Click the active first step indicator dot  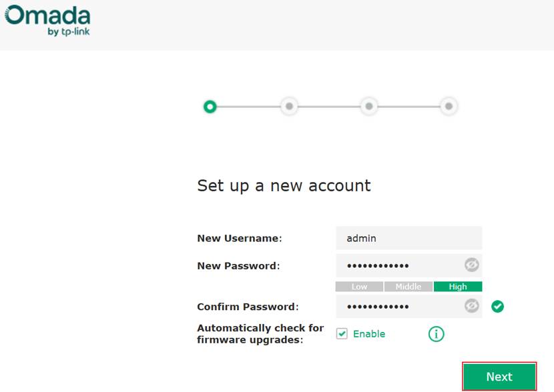pyautogui.click(x=210, y=106)
